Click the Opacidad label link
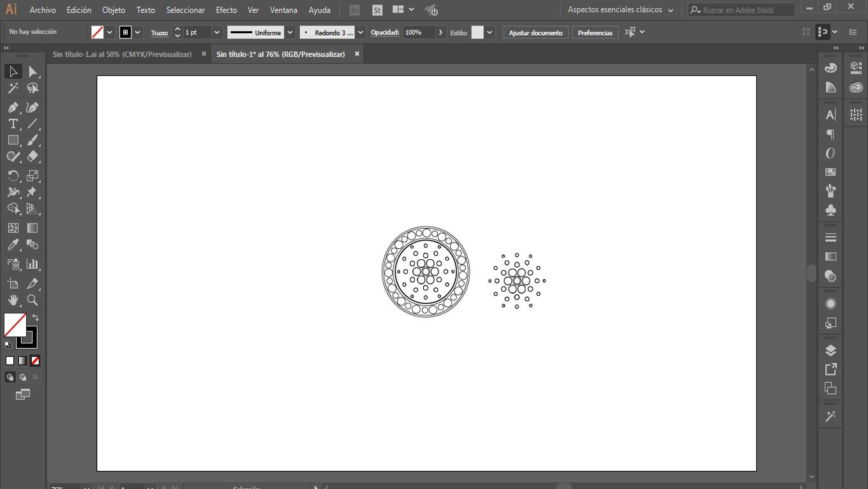 point(385,32)
